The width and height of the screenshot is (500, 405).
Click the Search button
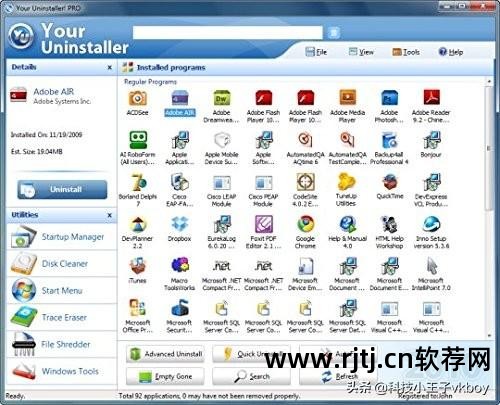click(251, 376)
